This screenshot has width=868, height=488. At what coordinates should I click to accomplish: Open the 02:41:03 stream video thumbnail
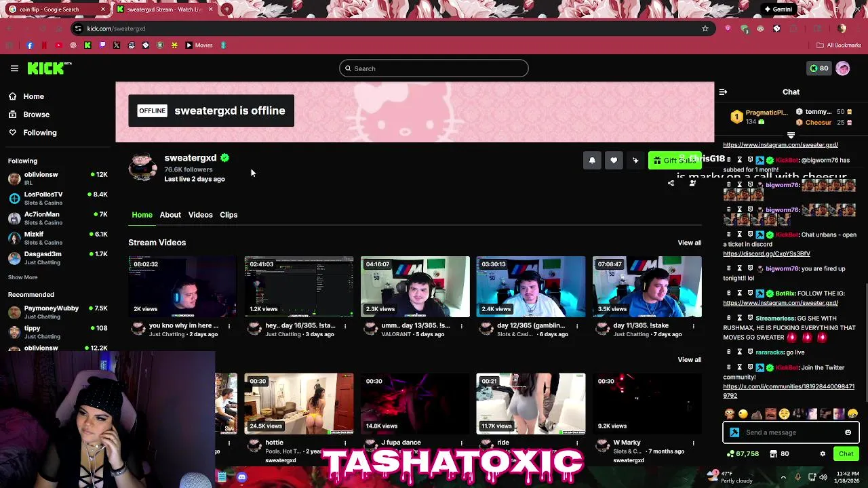(298, 287)
